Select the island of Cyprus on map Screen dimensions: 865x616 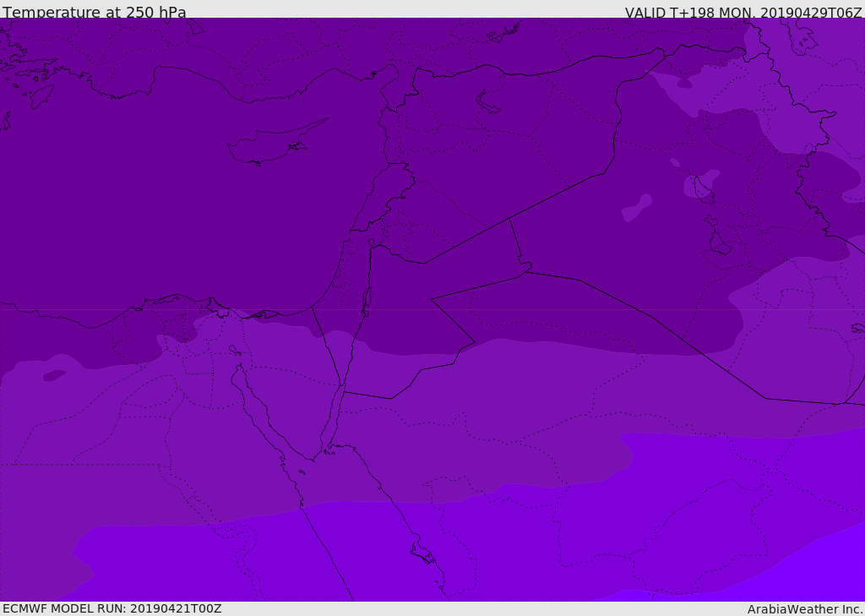click(276, 144)
